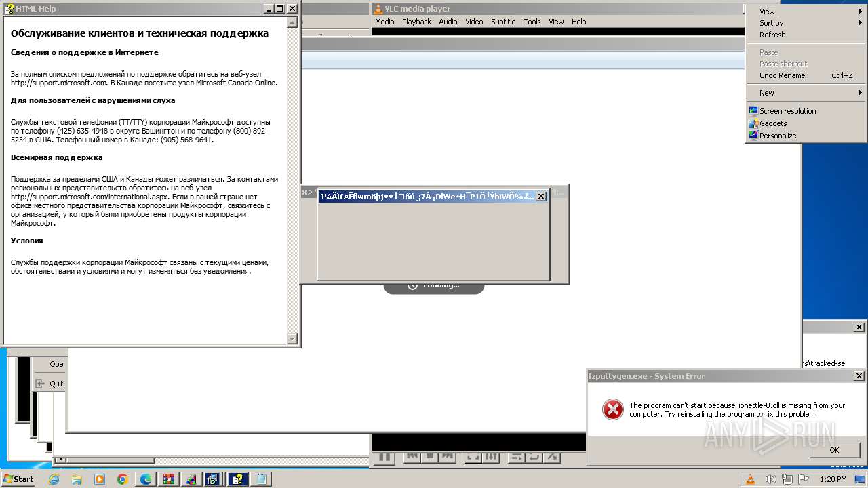Click the error text mentioning libnettle-8.dll
The image size is (868, 488).
coord(737,409)
